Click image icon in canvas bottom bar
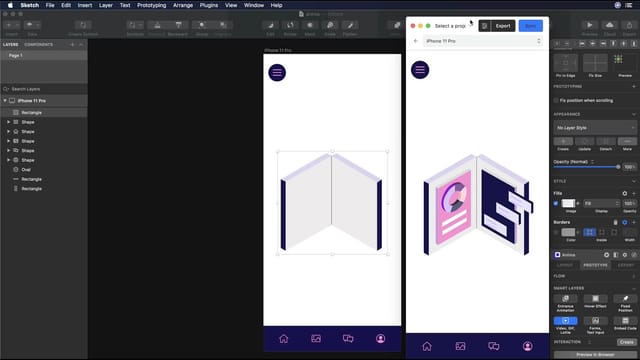The image size is (640, 360). tap(316, 338)
